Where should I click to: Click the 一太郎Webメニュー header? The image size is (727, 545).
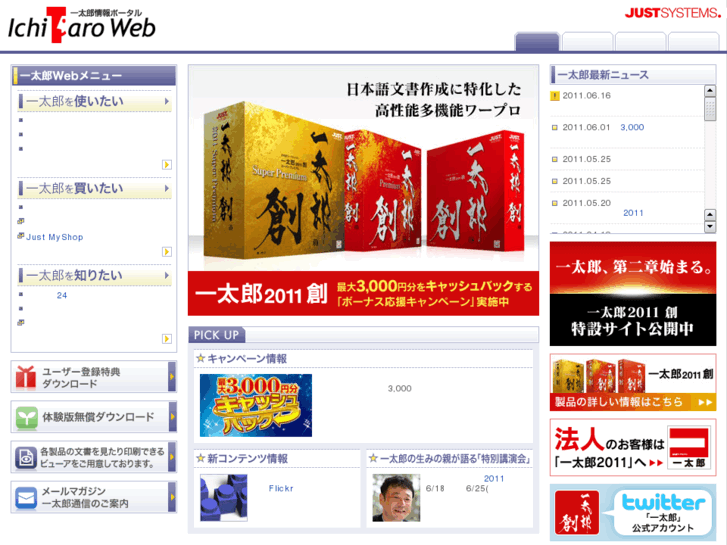tap(94, 76)
